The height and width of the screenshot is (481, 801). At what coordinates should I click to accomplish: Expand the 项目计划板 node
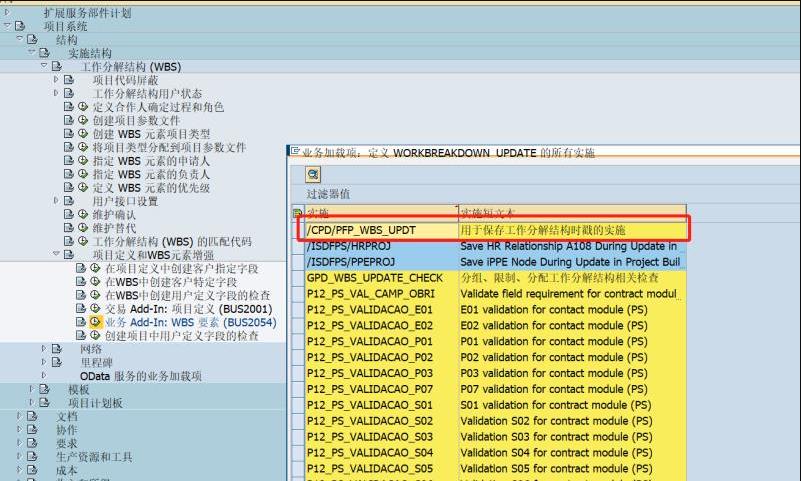tap(32, 402)
